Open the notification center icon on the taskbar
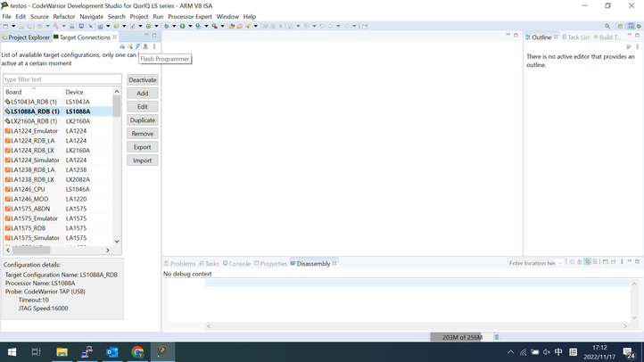The image size is (644, 362). point(628,352)
